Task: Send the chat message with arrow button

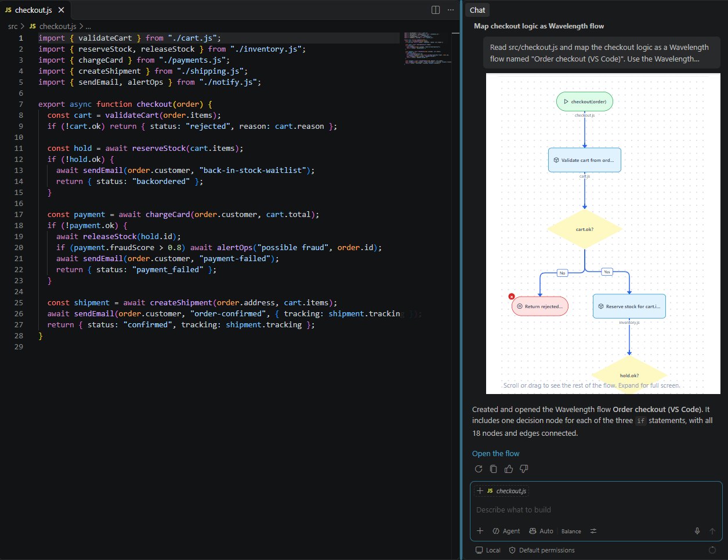Action: pos(712,531)
